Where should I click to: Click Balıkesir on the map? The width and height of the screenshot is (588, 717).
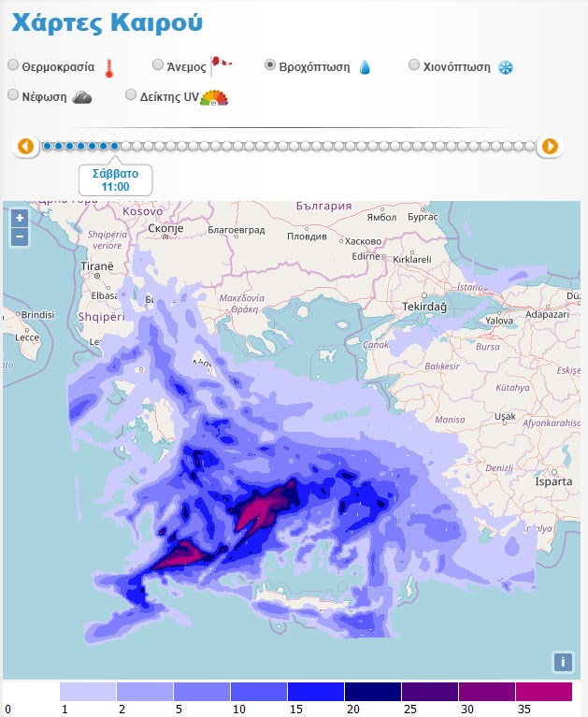click(442, 366)
